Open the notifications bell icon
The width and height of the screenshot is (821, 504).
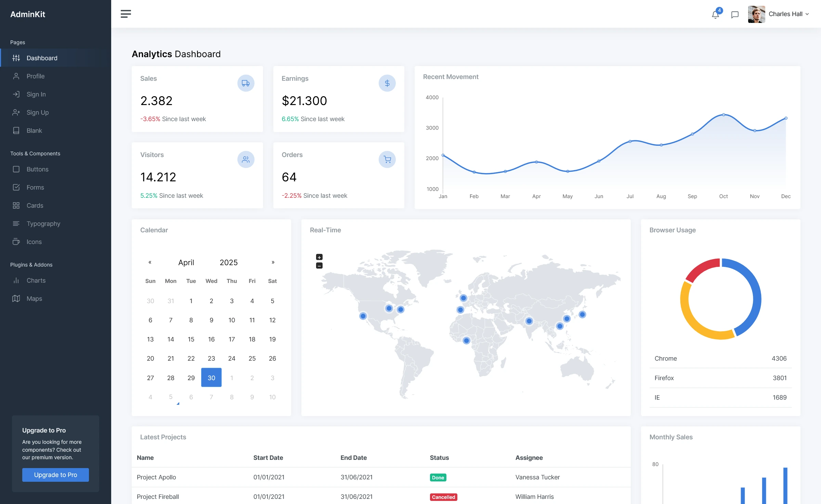point(715,14)
